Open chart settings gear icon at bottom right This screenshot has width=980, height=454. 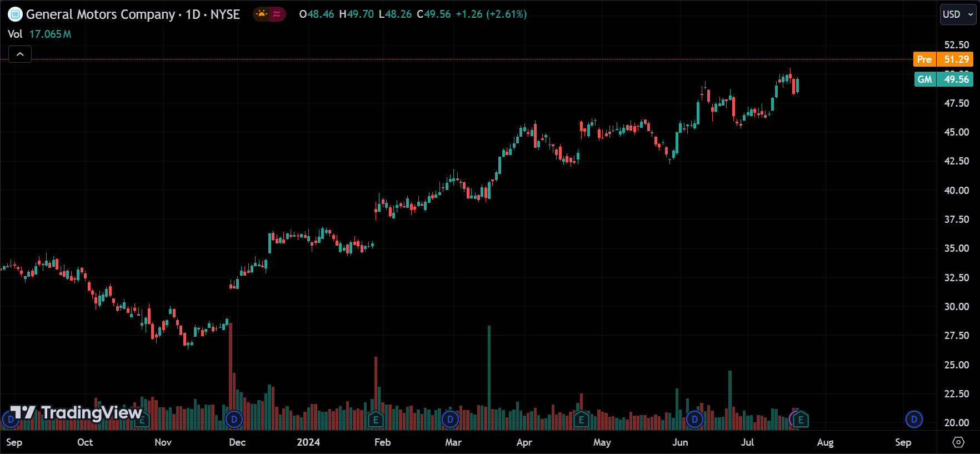(958, 442)
